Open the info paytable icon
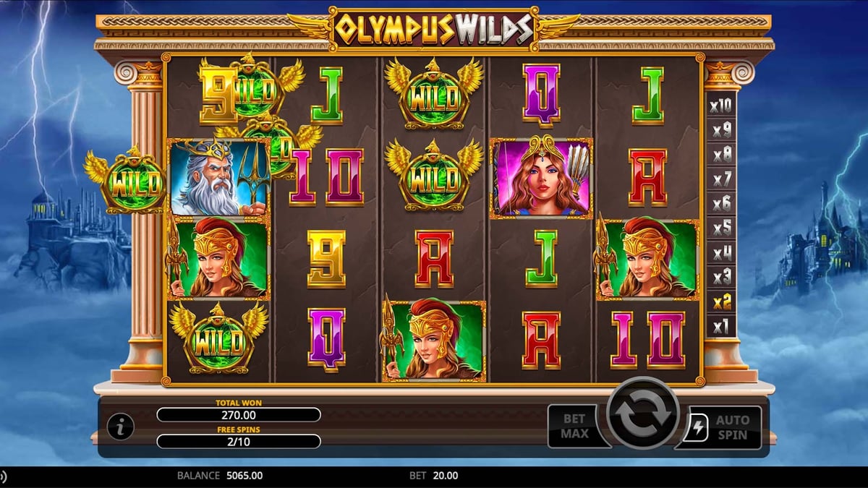This screenshot has width=868, height=488. tap(121, 427)
